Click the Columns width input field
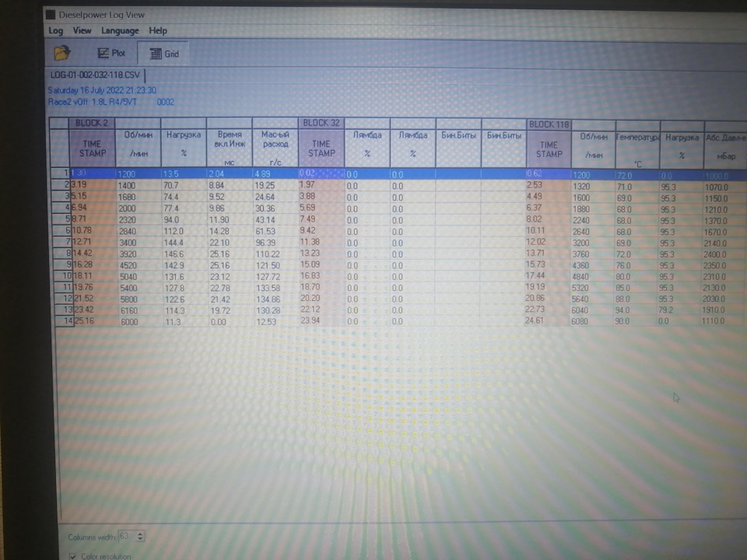Screen dimensions: 747x560 pos(126,537)
